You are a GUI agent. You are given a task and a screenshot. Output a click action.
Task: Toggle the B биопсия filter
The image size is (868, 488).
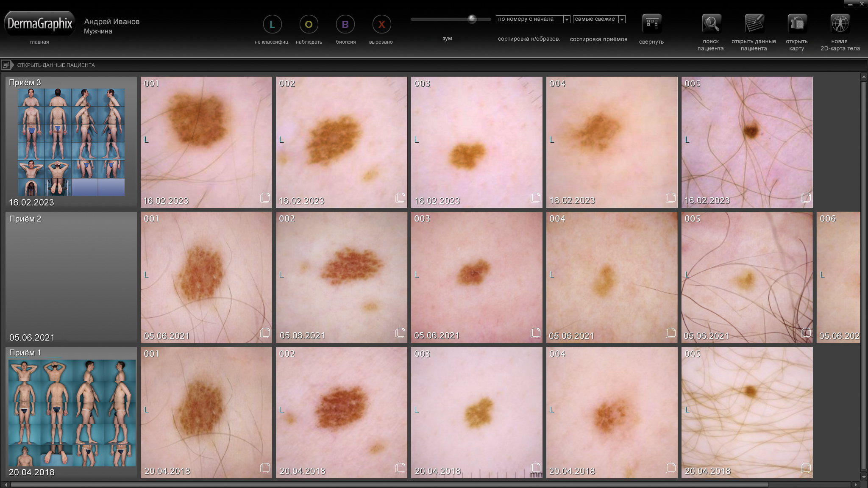[x=345, y=24]
